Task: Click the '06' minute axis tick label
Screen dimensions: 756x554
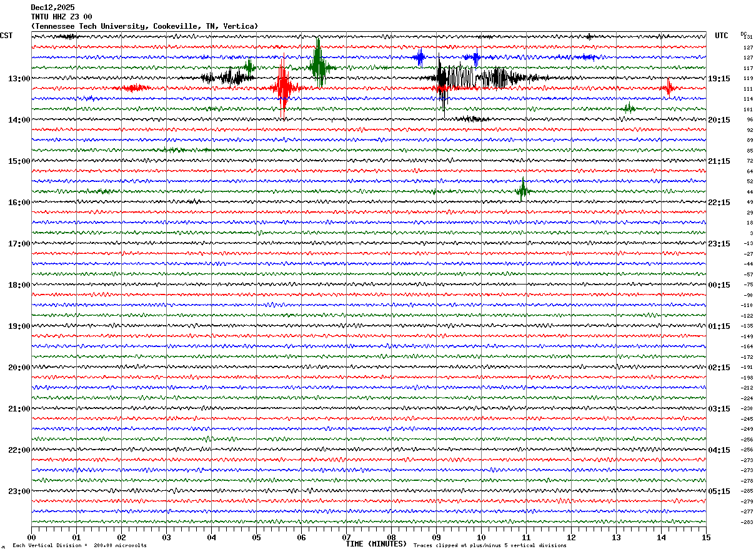Action: 301,538
